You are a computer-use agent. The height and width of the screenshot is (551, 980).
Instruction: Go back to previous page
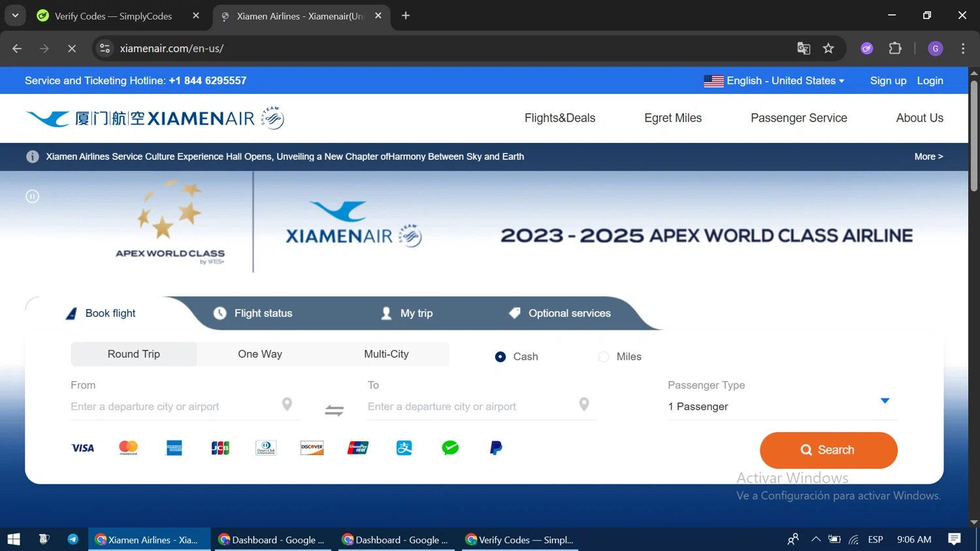click(x=17, y=48)
